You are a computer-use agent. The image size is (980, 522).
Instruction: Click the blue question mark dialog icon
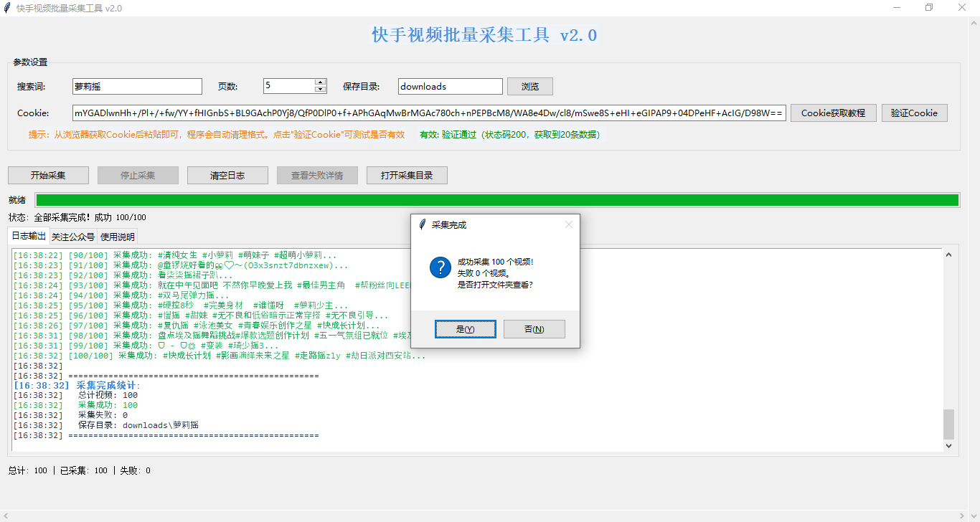pyautogui.click(x=440, y=268)
